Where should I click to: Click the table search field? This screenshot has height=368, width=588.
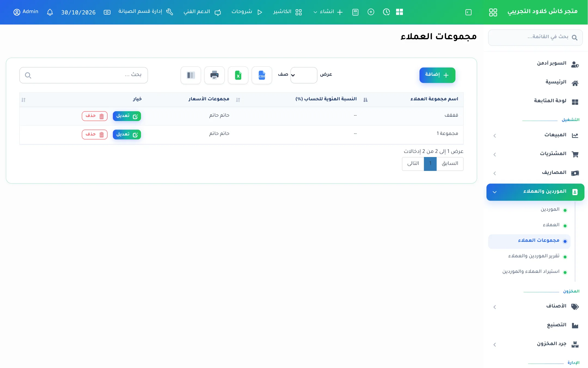(84, 75)
